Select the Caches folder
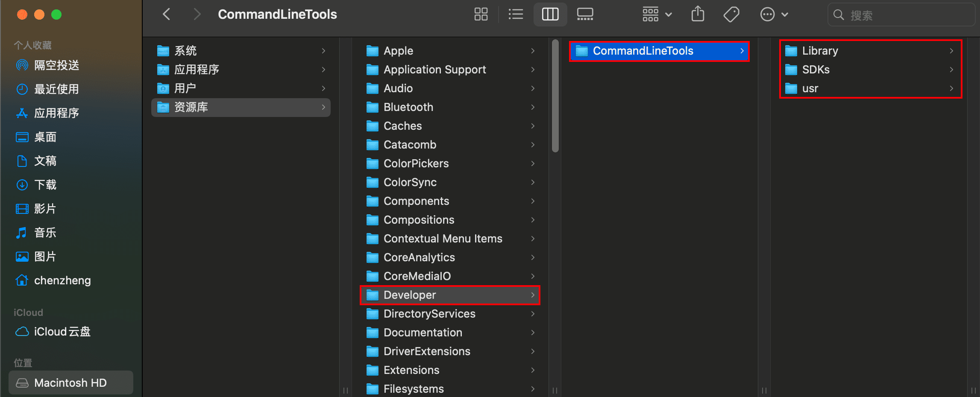Image resolution: width=980 pixels, height=397 pixels. click(x=450, y=126)
